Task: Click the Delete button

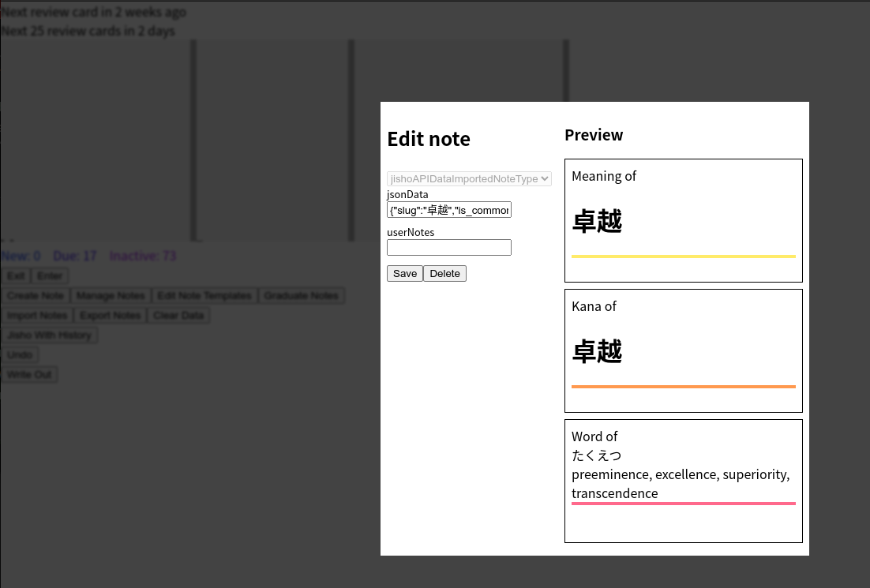Action: pos(444,273)
